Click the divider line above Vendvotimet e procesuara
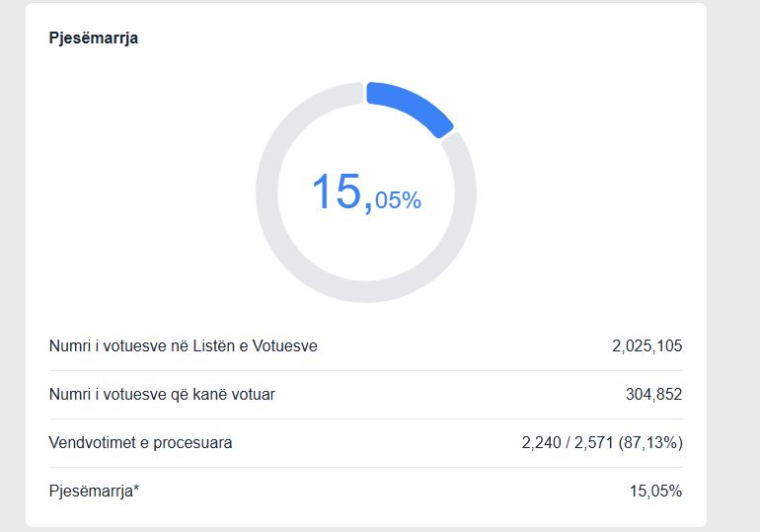 tap(365, 418)
